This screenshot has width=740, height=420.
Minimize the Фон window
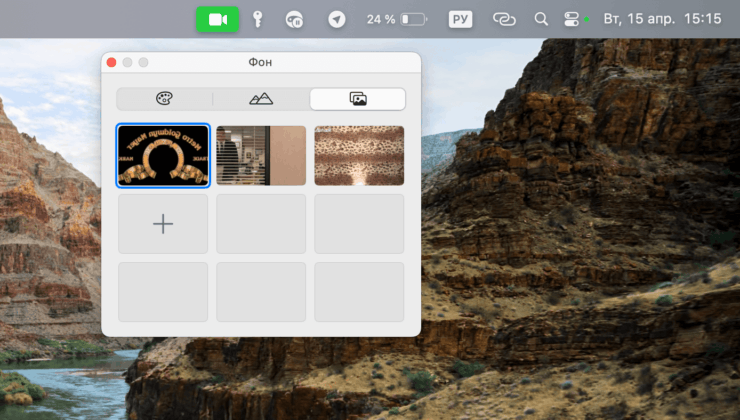(128, 62)
